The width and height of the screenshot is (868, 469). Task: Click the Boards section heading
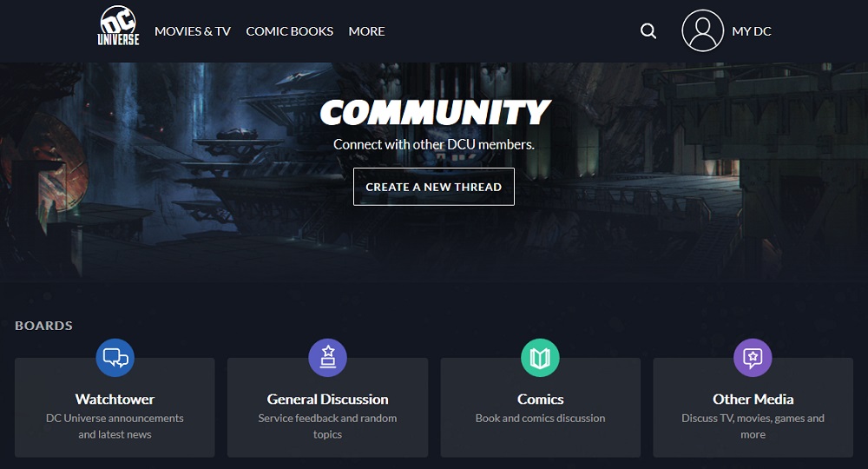[43, 326]
